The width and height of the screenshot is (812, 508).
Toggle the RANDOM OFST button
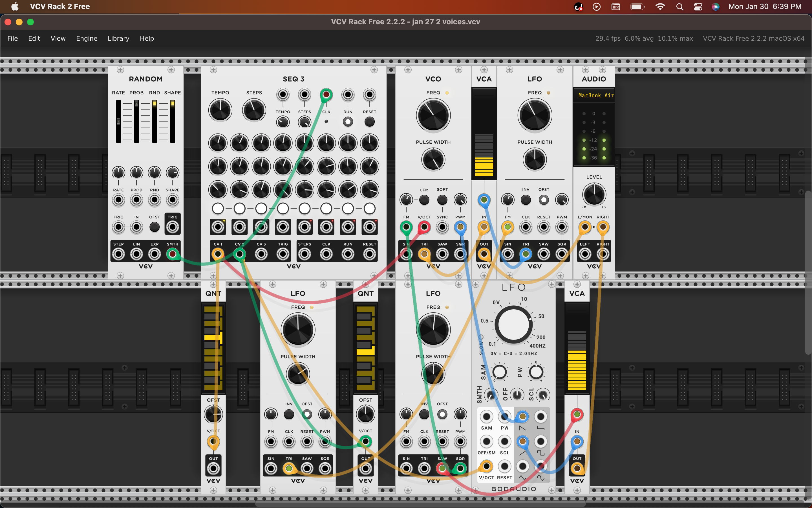[x=154, y=227]
